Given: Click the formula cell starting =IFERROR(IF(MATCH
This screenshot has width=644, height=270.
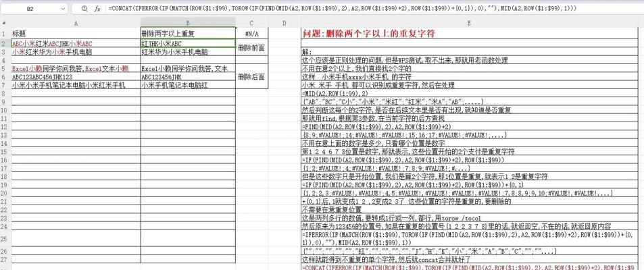Looking at the screenshot, I should [470, 238].
